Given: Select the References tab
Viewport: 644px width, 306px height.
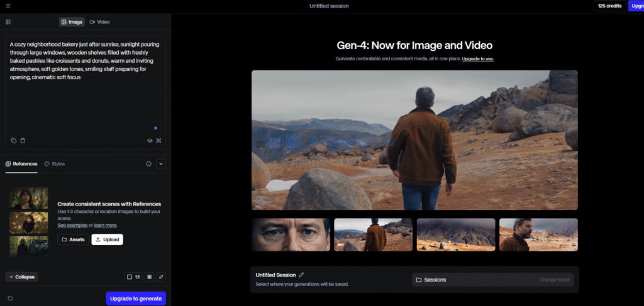Looking at the screenshot, I should 21,164.
